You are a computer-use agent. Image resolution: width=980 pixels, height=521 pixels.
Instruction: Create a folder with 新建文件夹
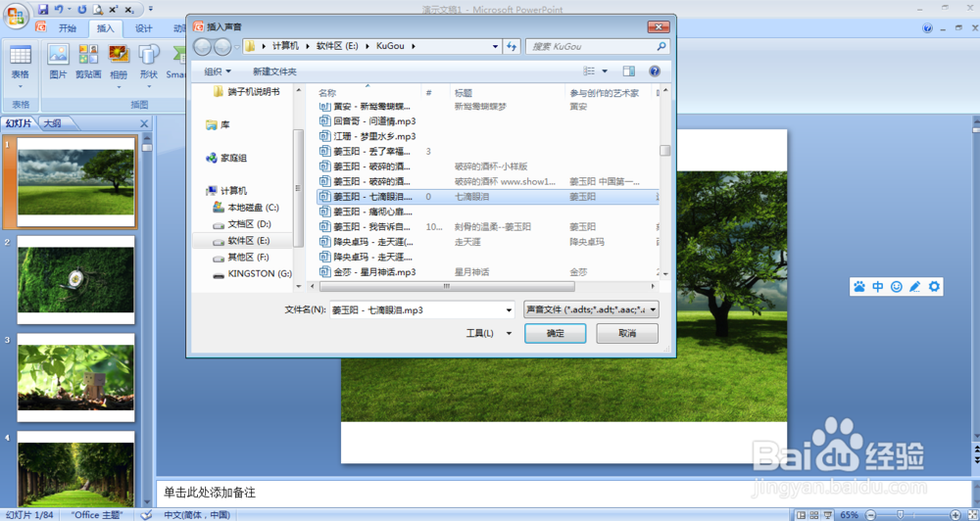click(274, 71)
